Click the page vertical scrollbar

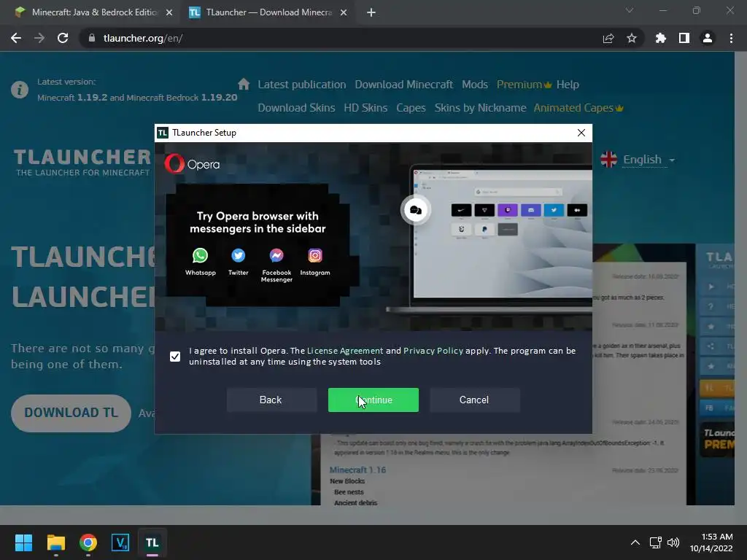pyautogui.click(x=740, y=279)
